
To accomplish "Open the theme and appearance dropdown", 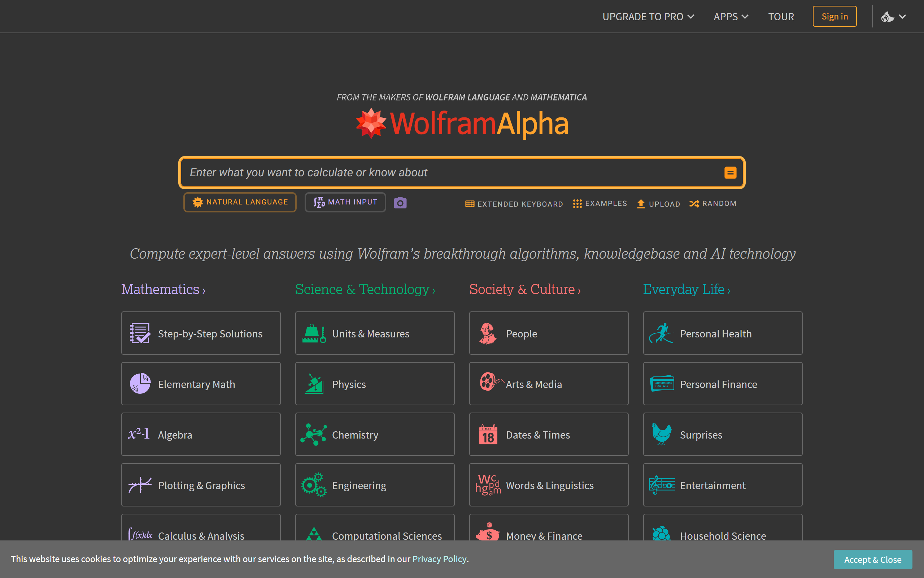I will [x=893, y=17].
